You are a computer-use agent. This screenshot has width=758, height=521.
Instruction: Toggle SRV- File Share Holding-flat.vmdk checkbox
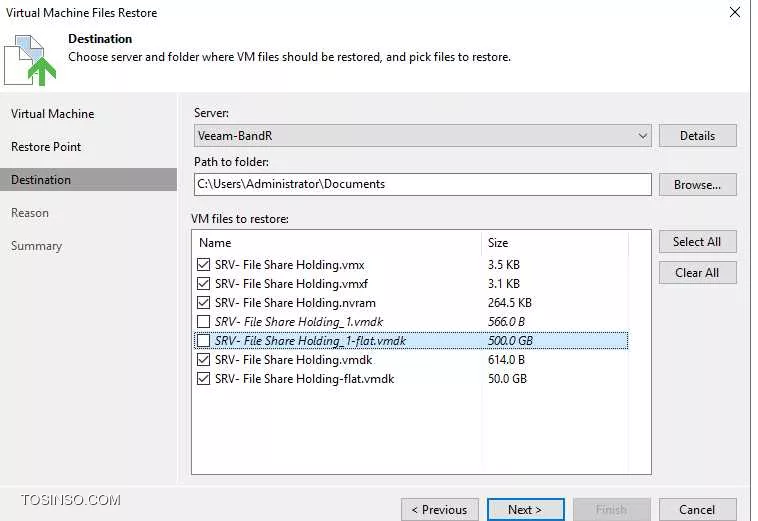point(204,378)
